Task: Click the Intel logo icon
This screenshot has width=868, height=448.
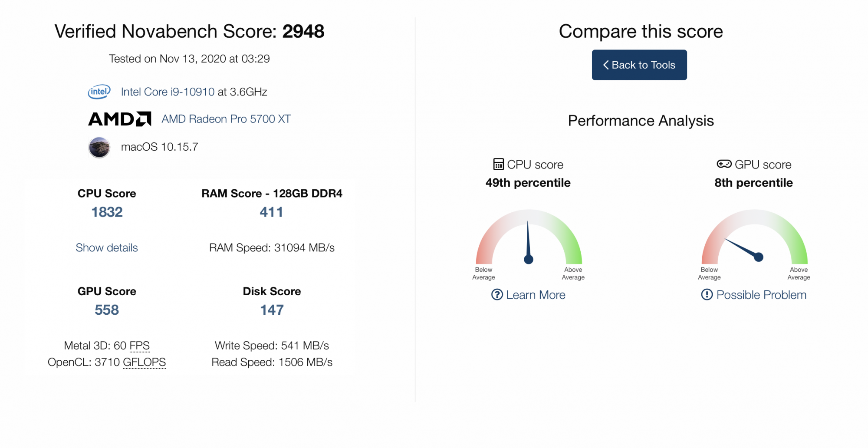Action: (99, 92)
